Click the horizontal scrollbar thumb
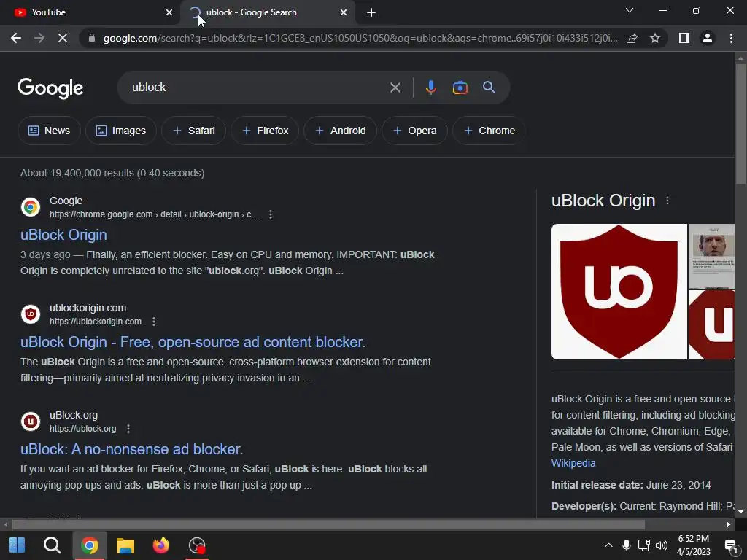The width and height of the screenshot is (747, 560). pyautogui.click(x=328, y=525)
